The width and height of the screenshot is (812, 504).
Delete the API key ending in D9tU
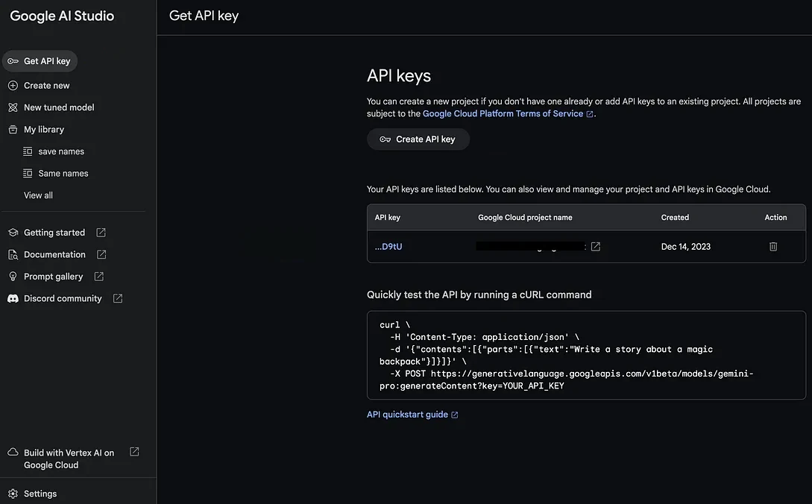pyautogui.click(x=773, y=247)
